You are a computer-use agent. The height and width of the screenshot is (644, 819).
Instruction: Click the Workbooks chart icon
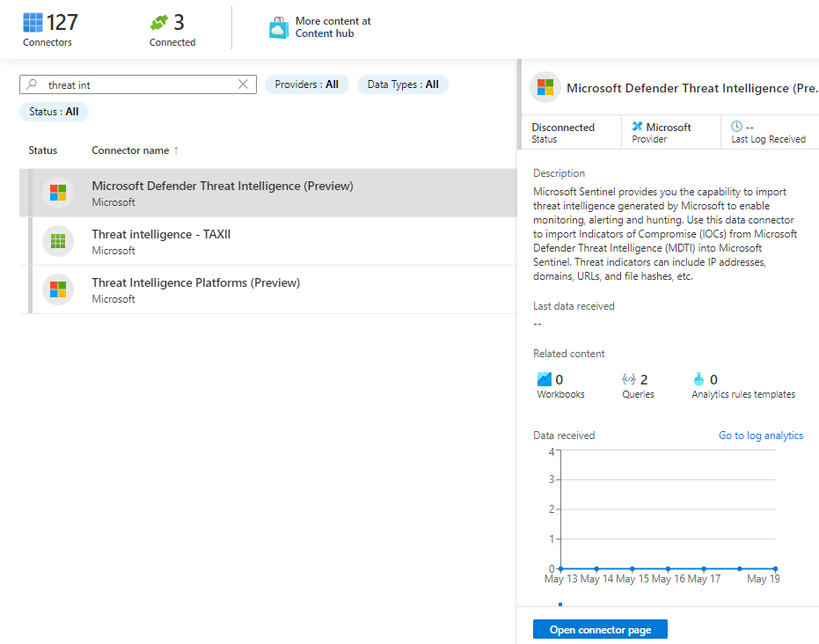coord(545,379)
